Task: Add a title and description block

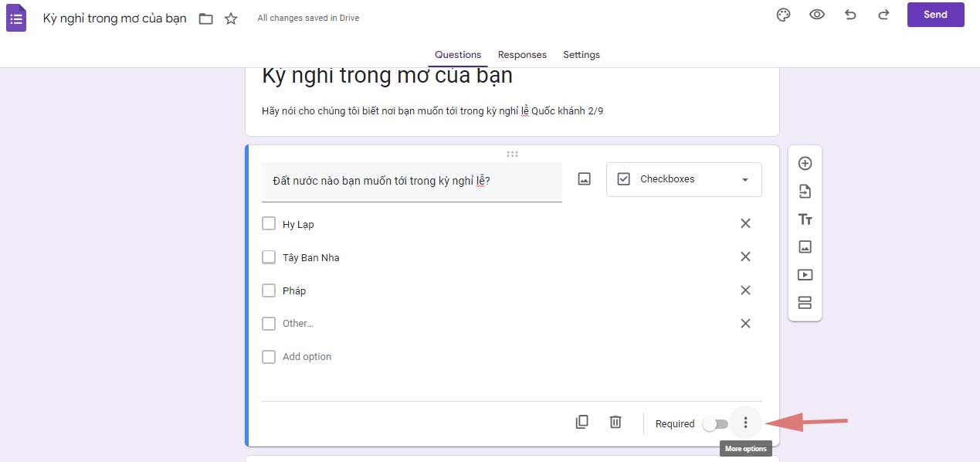Action: (x=805, y=219)
